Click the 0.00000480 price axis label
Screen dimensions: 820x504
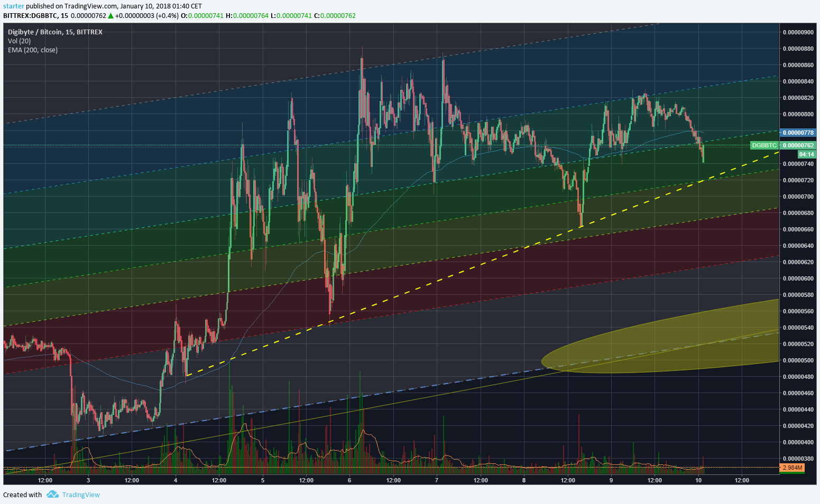pyautogui.click(x=798, y=377)
